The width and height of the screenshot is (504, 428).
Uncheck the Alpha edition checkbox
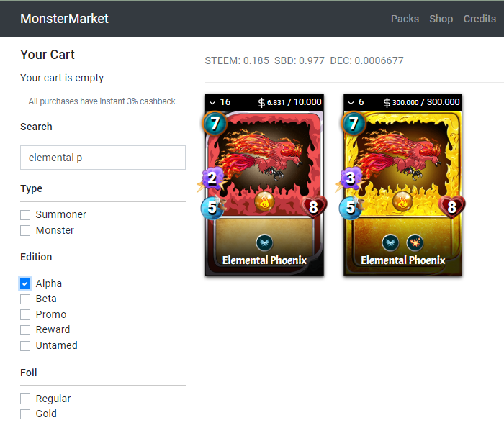point(25,283)
